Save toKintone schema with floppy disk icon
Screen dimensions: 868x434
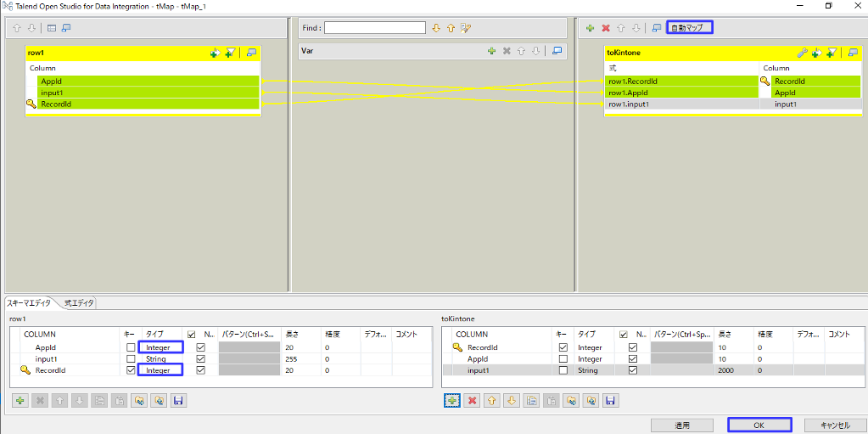609,401
